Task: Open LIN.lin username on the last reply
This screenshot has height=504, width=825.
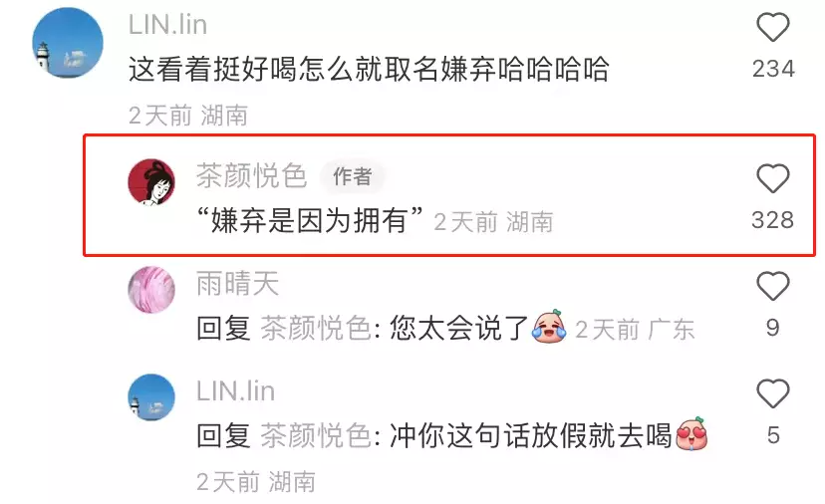Action: [236, 391]
